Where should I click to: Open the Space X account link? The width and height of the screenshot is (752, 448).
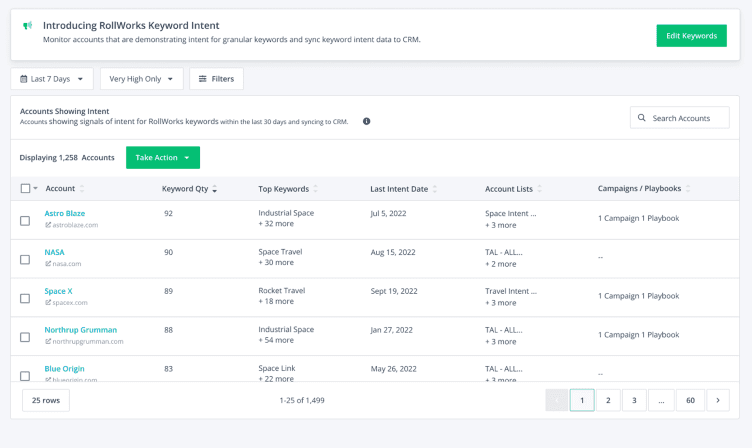click(59, 291)
